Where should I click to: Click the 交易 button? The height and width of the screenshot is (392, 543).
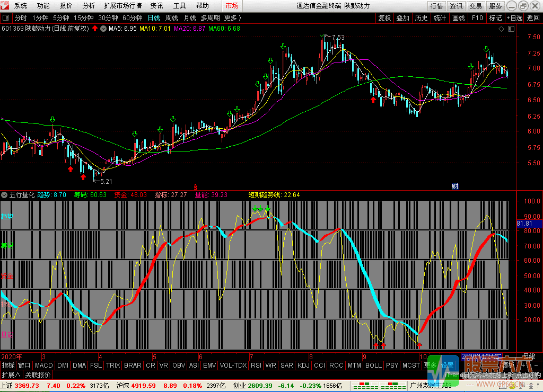coord(476,6)
